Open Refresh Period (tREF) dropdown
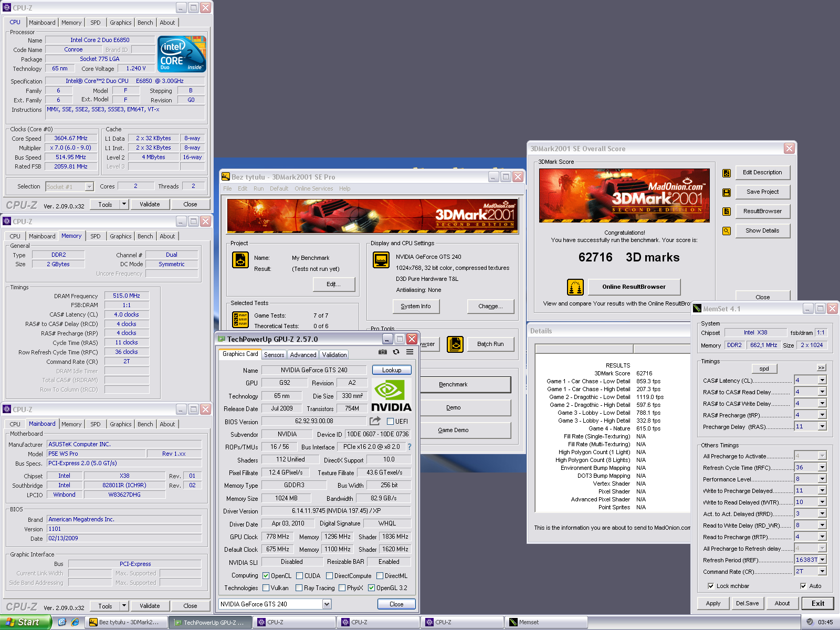The width and height of the screenshot is (840, 630). (822, 560)
